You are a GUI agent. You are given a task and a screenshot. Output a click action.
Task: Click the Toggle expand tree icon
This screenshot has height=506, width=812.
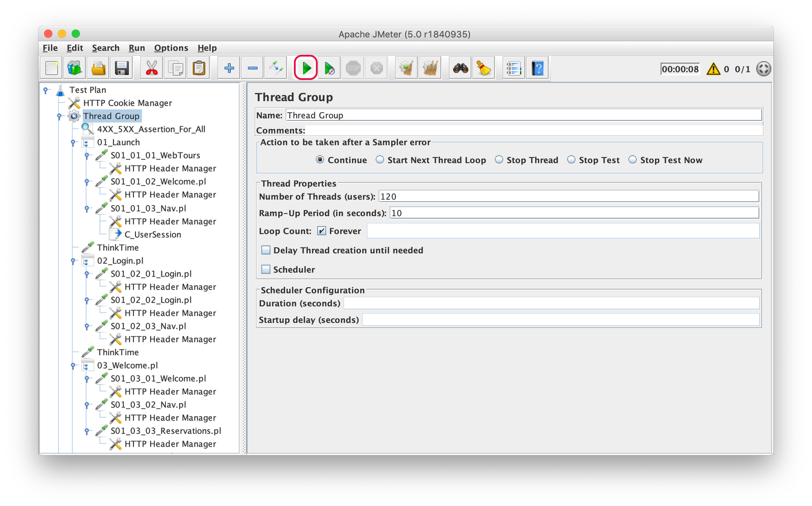[277, 68]
